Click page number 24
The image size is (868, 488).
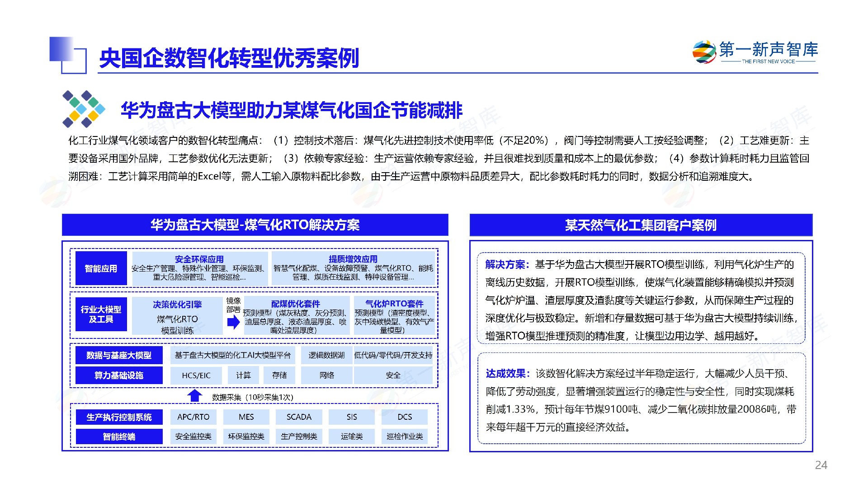tap(821, 465)
